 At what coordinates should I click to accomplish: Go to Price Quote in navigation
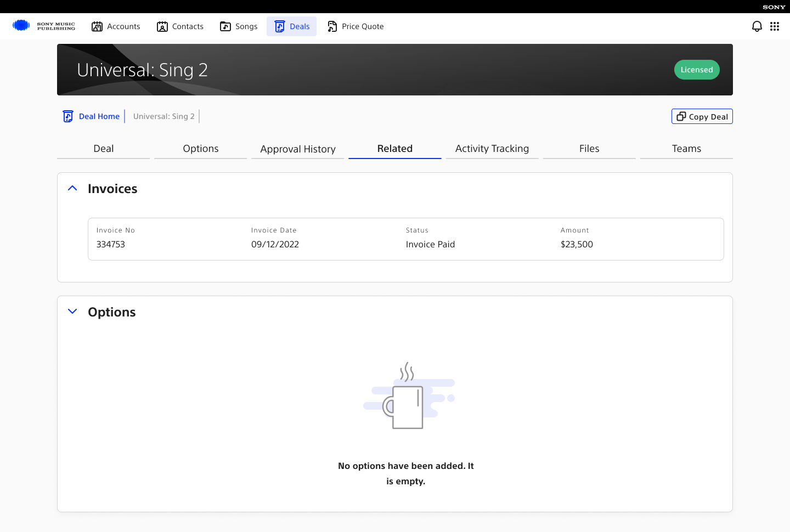(356, 26)
